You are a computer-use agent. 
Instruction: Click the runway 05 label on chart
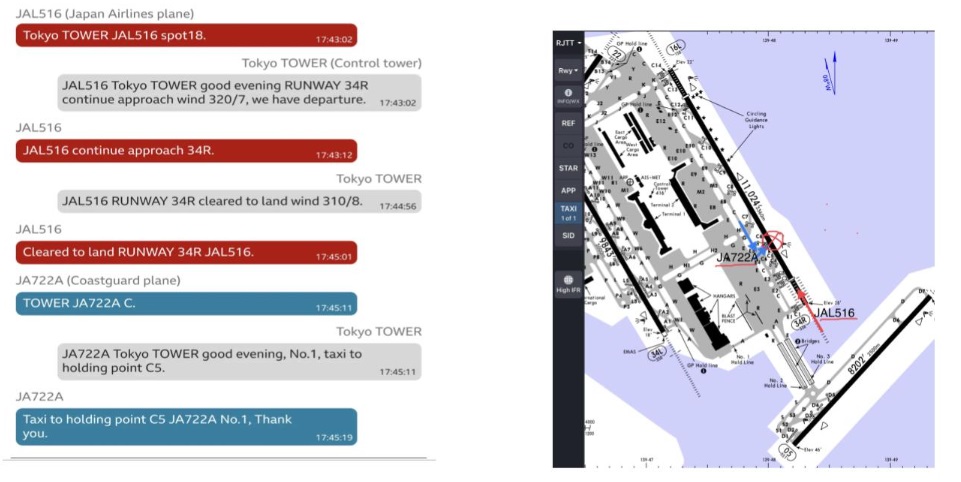tap(788, 453)
